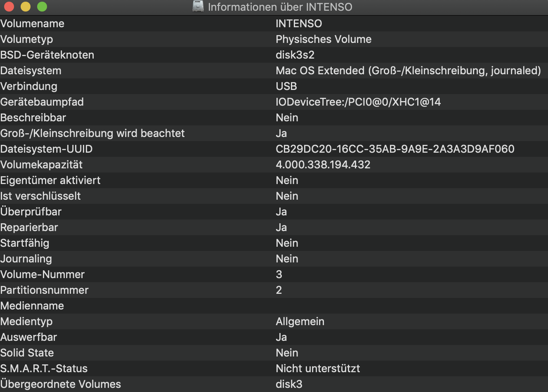Viewport: 548px width, 392px height.
Task: Select the Partitionsnummer row label
Action: point(44,290)
